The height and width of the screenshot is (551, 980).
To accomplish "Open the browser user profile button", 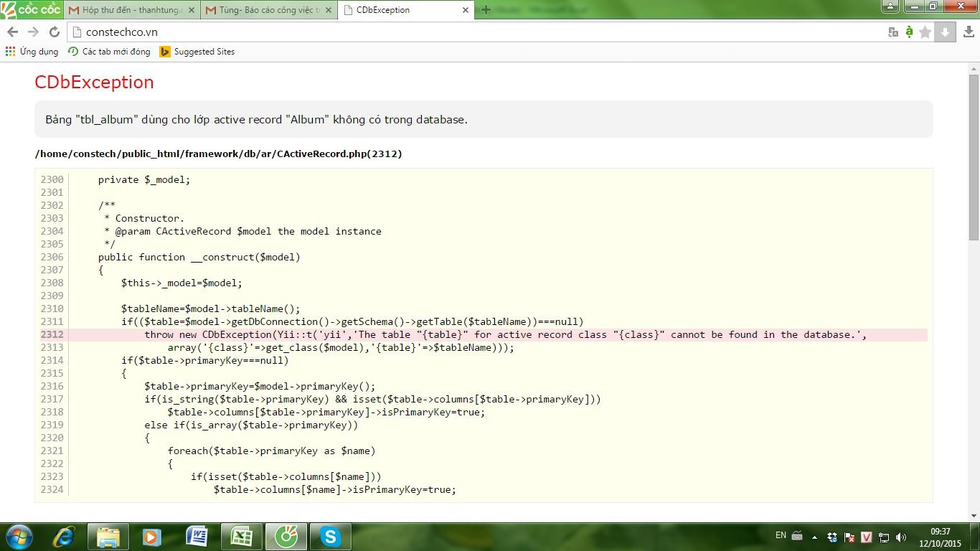I will coord(890,6).
